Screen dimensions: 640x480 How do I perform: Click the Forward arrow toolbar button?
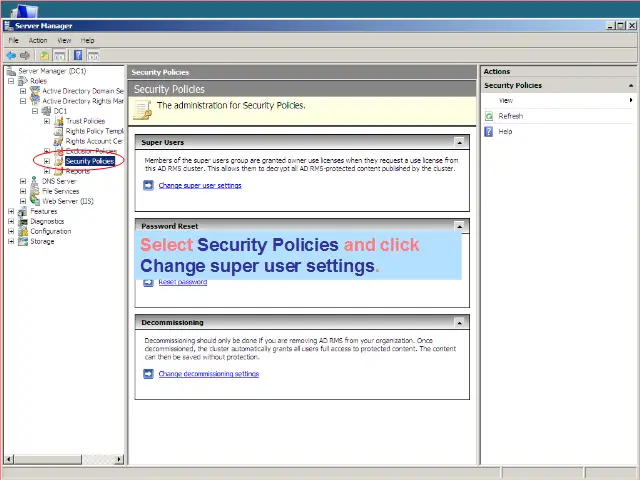pos(25,56)
